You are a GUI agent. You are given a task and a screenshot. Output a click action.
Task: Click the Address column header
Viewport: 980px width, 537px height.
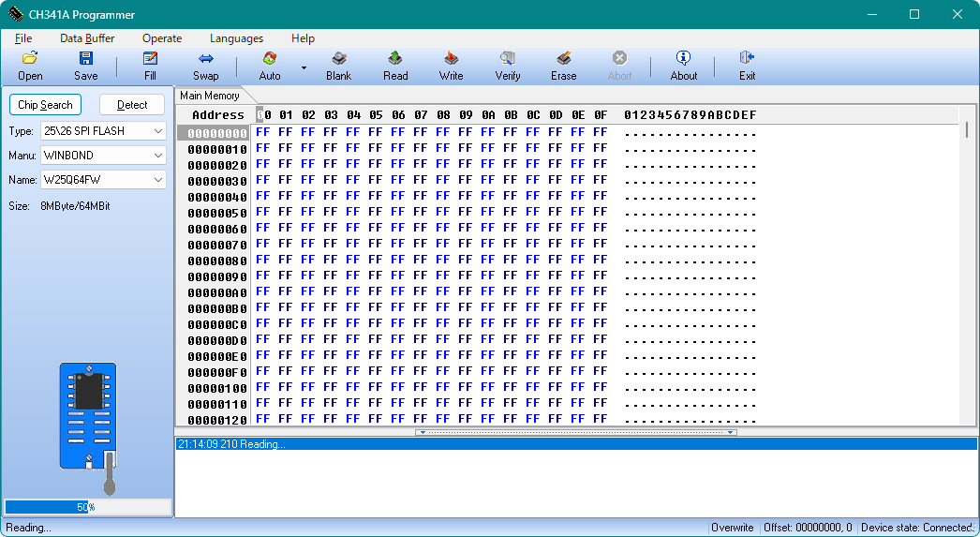217,115
